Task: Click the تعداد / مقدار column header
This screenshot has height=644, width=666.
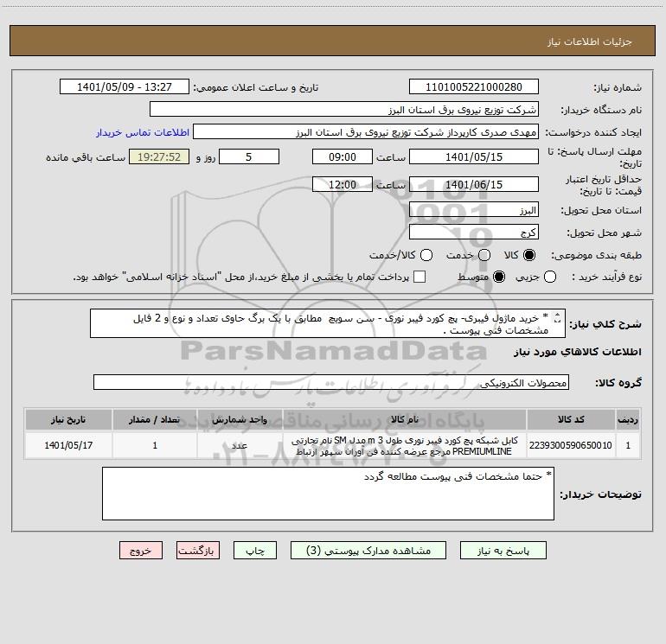Action: 155,420
